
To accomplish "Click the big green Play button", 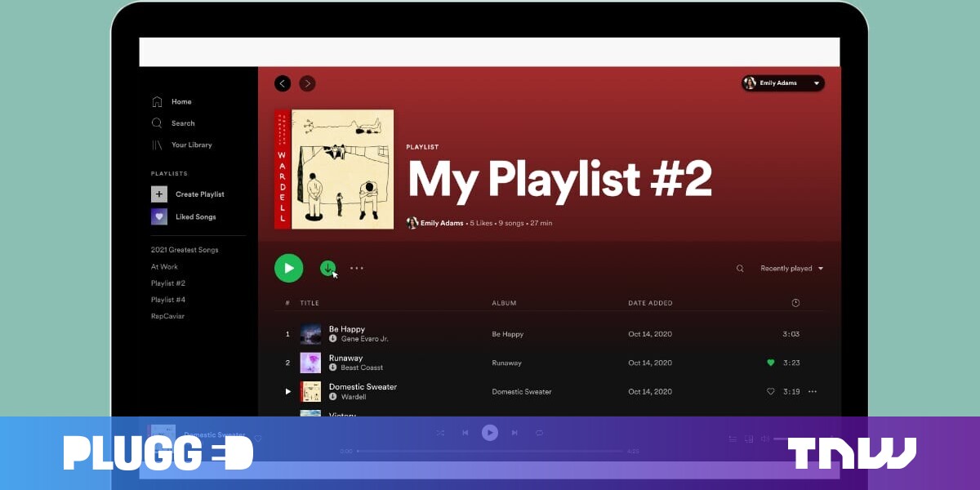I will point(288,268).
